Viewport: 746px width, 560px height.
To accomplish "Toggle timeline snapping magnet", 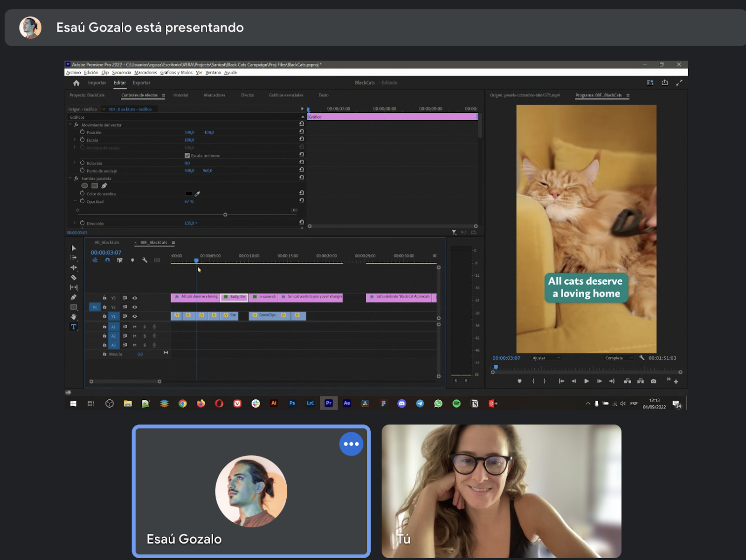I will [108, 260].
